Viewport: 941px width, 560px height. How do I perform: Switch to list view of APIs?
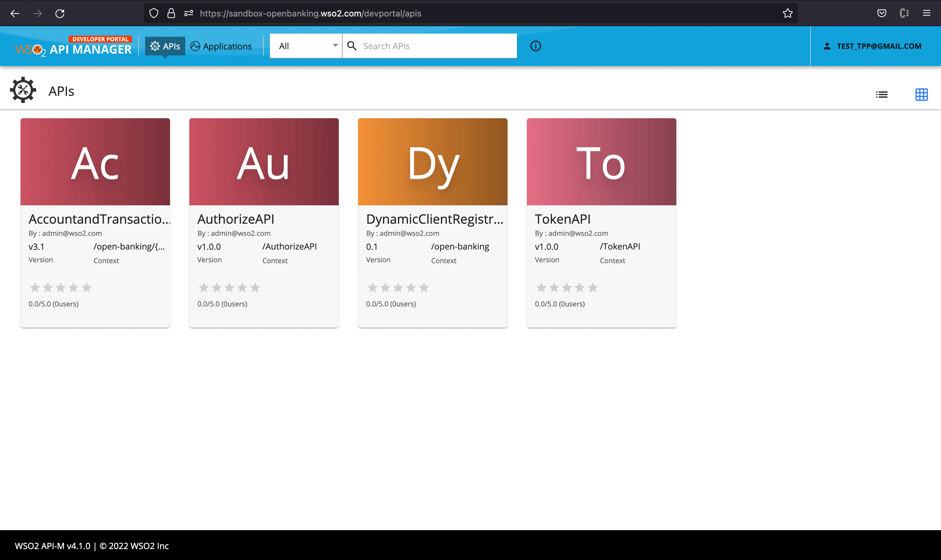point(882,94)
